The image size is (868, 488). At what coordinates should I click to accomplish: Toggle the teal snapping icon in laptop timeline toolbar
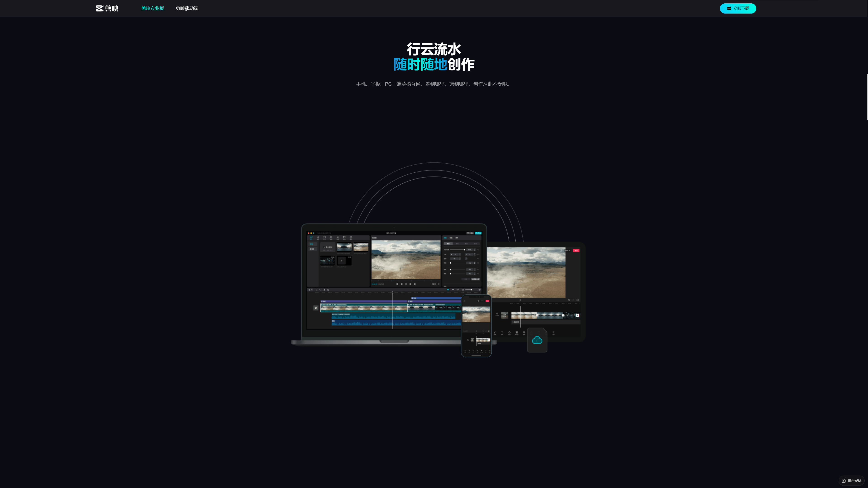[x=448, y=290]
